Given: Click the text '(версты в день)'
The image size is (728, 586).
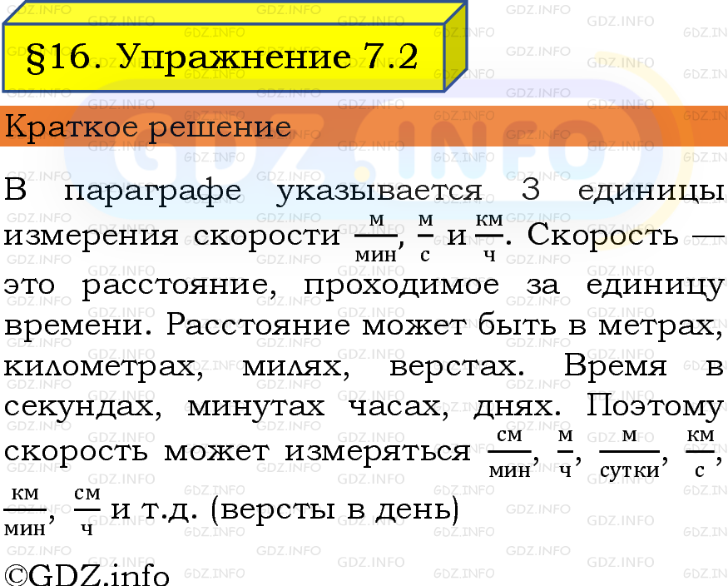Looking at the screenshot, I should click(334, 510).
